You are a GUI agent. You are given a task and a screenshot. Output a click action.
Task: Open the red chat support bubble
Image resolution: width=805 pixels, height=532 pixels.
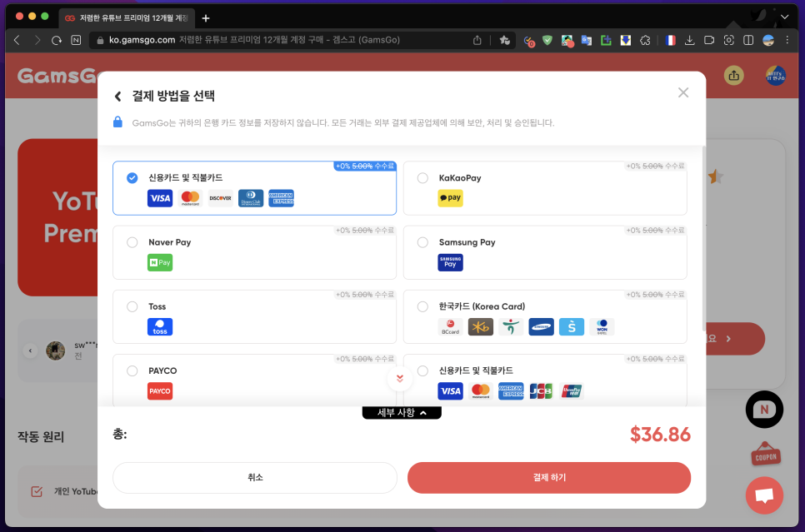point(764,495)
